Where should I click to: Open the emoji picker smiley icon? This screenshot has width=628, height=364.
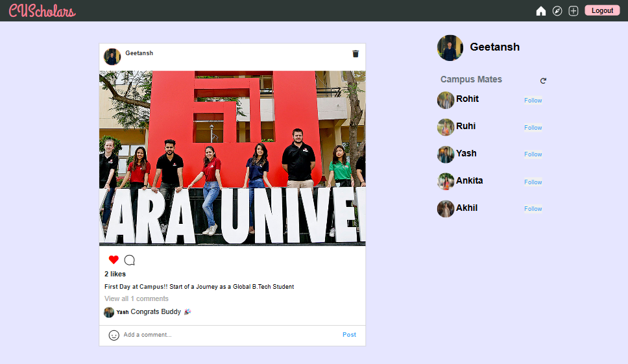(x=114, y=335)
